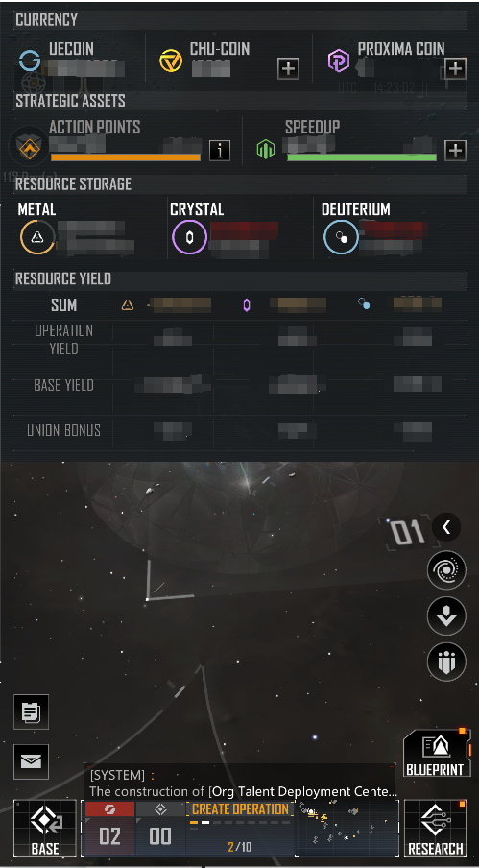This screenshot has width=479, height=868.
Task: Add Chu-Coin with plus button
Action: (x=288, y=68)
